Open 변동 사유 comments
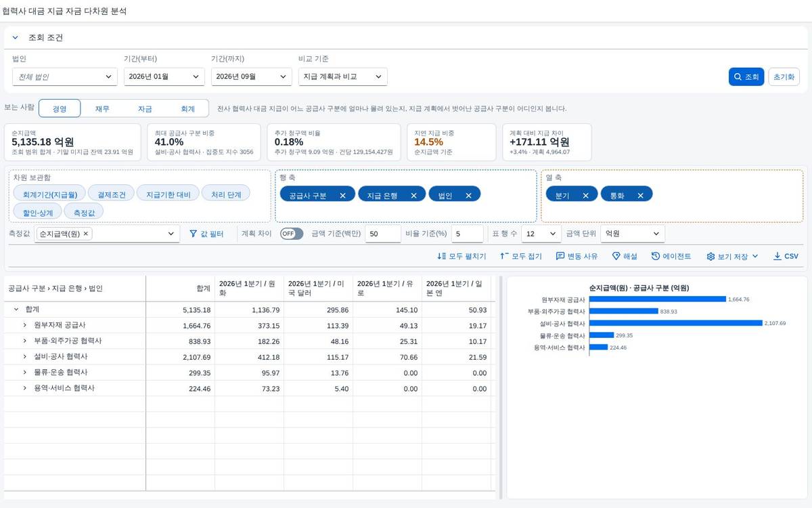The width and height of the screenshot is (812, 508). click(577, 257)
